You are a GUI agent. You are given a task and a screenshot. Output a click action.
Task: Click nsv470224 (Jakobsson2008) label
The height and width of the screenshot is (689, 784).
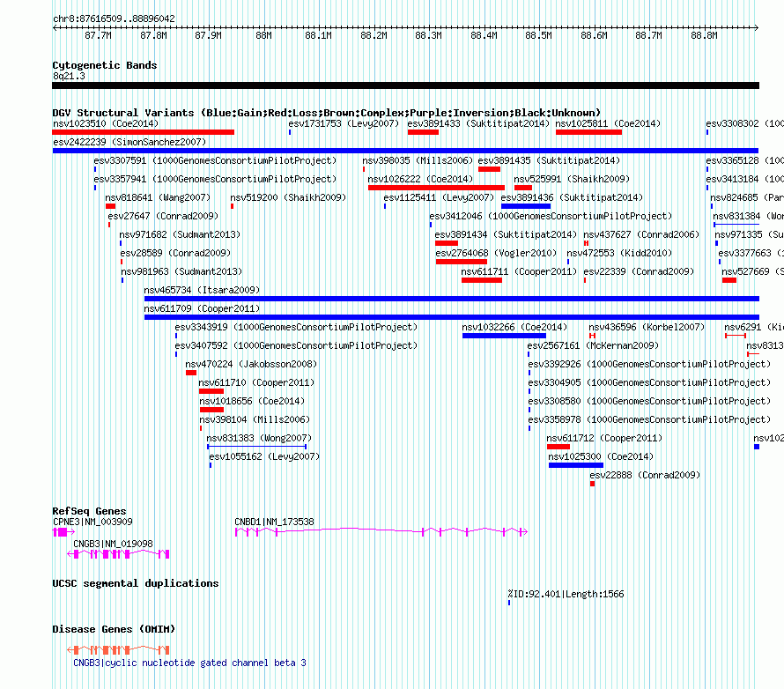point(251,364)
